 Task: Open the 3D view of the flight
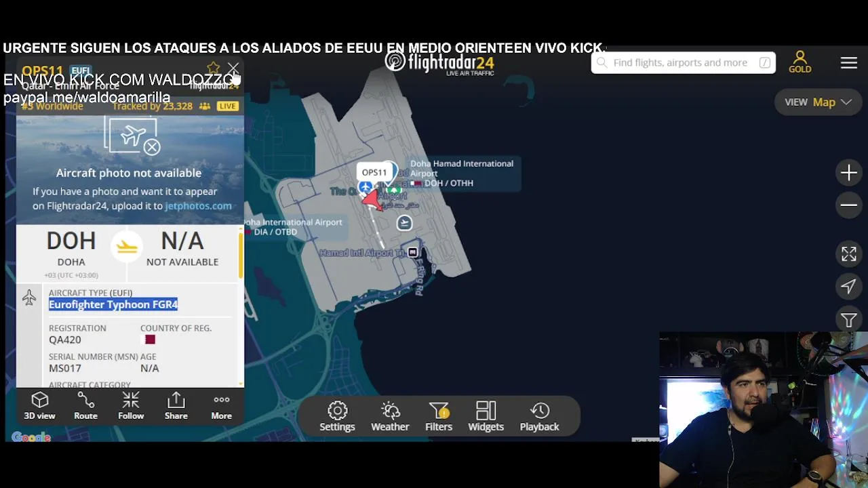pyautogui.click(x=39, y=406)
